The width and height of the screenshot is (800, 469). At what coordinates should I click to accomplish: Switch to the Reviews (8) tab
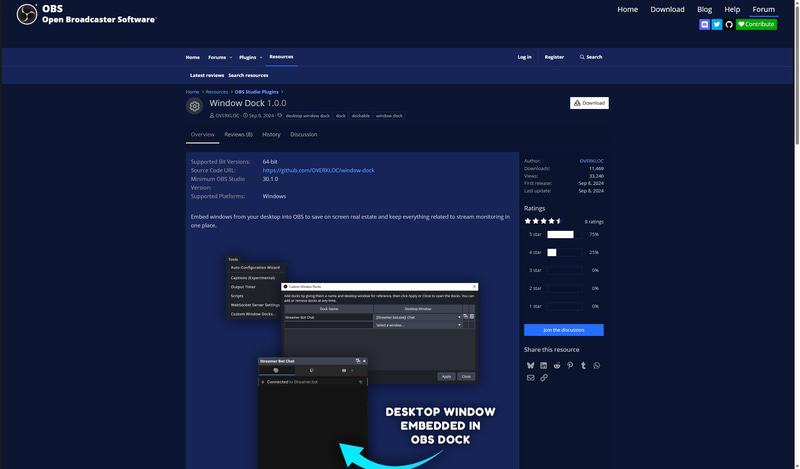[x=238, y=135]
